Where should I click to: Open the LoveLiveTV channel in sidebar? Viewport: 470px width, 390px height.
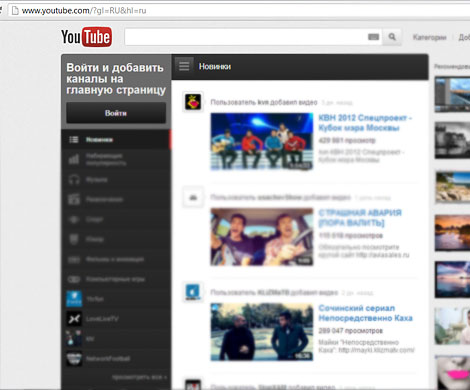116,319
